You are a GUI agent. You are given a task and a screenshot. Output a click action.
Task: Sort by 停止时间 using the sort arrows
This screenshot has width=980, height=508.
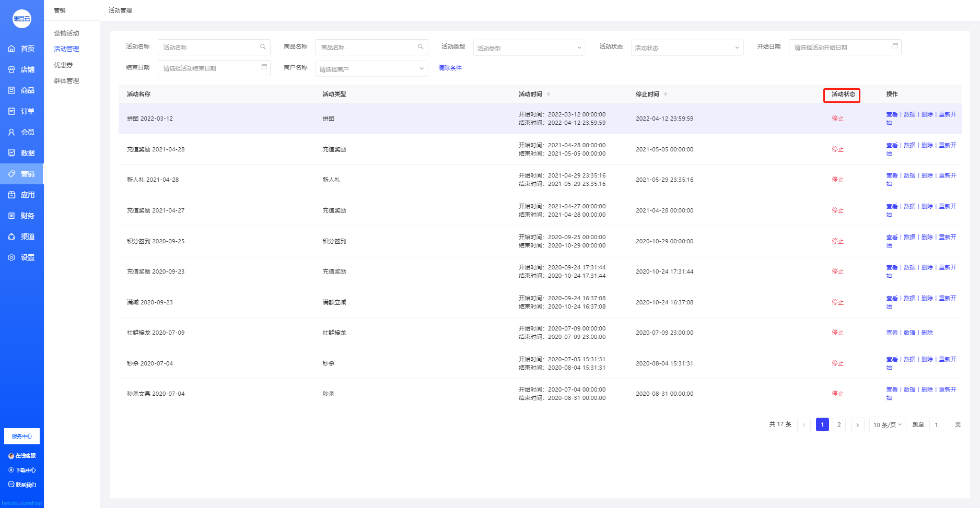click(x=666, y=94)
